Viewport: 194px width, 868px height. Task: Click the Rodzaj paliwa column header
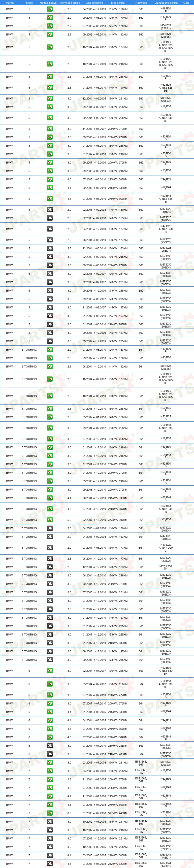(x=48, y=3)
